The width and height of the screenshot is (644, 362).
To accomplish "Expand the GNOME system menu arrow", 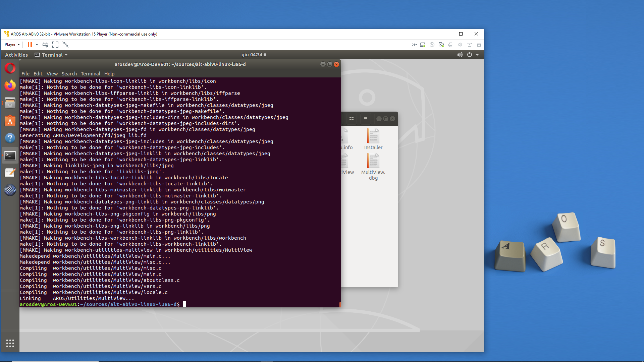I will point(477,55).
